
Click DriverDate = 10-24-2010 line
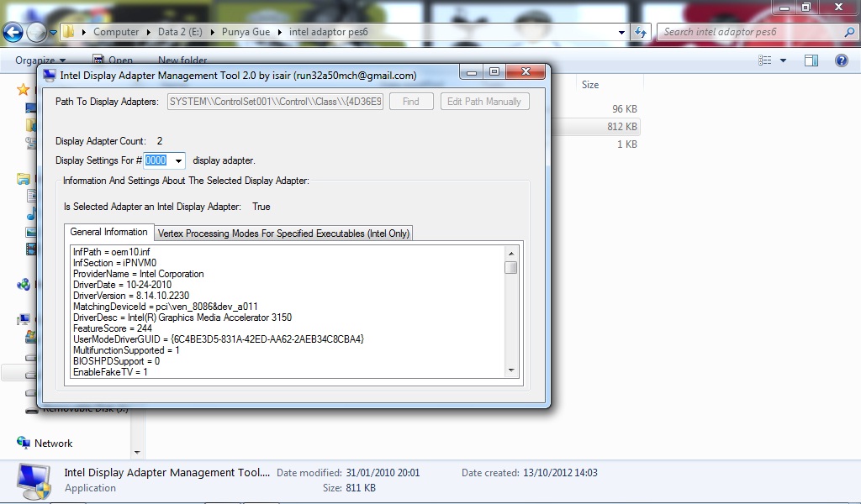tap(122, 285)
